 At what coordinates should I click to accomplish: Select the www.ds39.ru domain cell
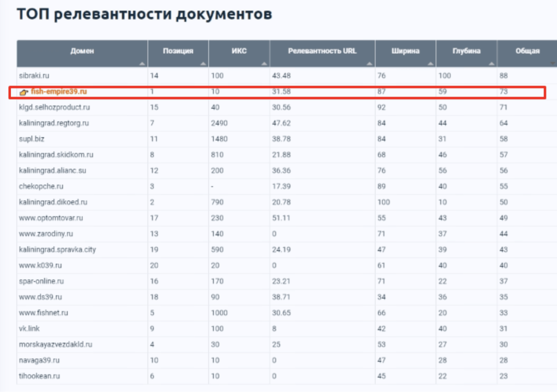pos(82,297)
